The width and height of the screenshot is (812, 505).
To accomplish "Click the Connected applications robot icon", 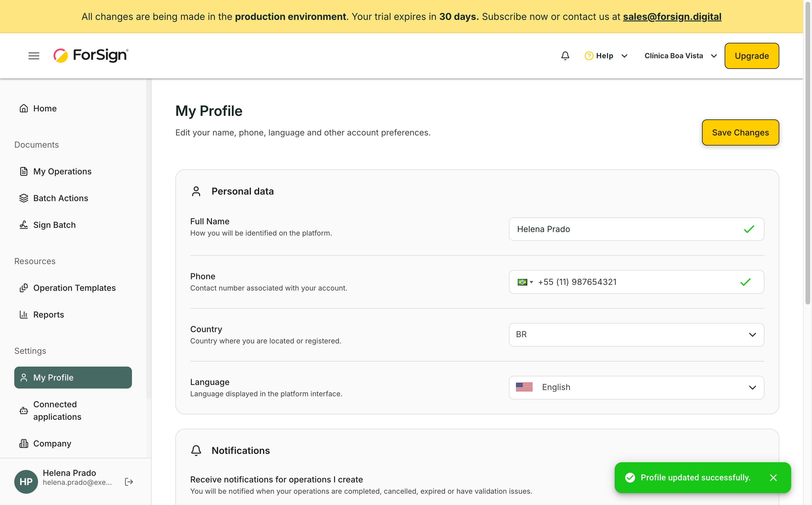I will click(24, 411).
